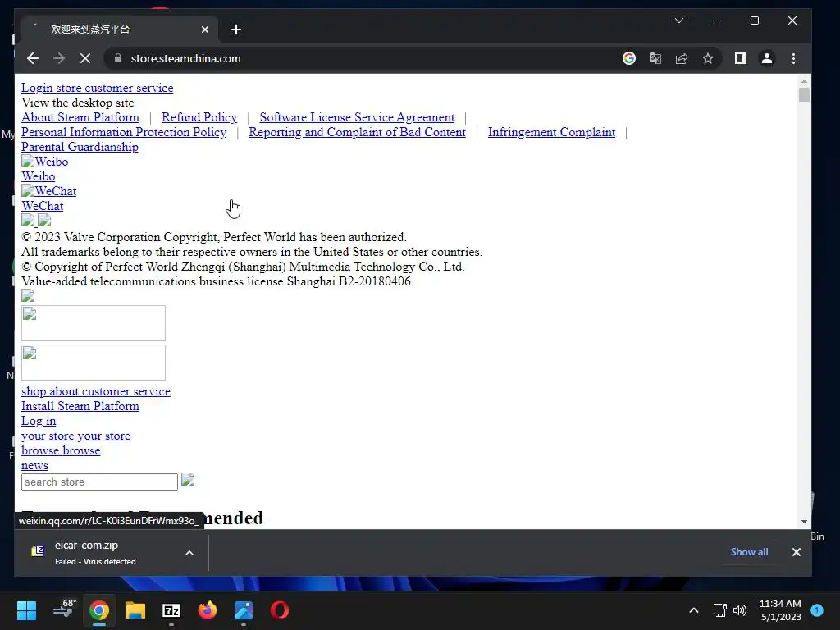Open the Parental Guardianship link

coord(80,147)
